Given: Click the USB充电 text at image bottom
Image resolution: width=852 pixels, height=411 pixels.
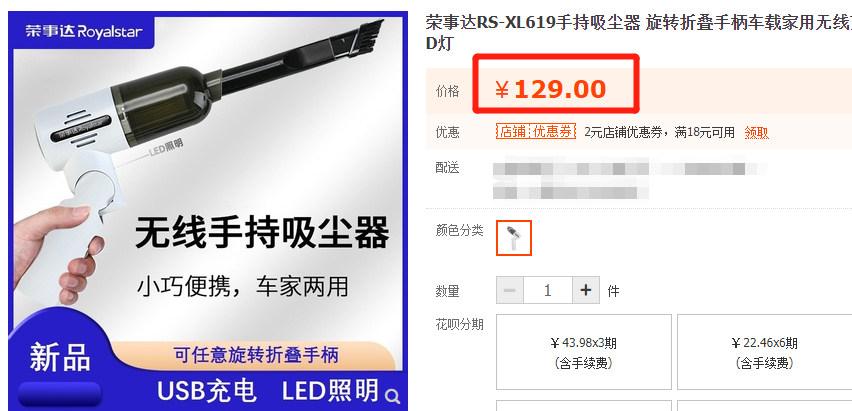Looking at the screenshot, I should [x=206, y=391].
